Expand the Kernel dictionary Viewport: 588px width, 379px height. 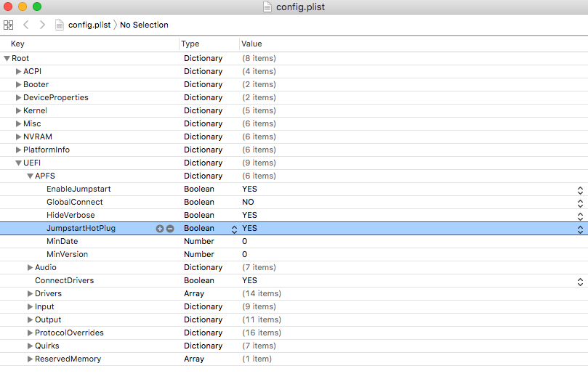click(18, 110)
